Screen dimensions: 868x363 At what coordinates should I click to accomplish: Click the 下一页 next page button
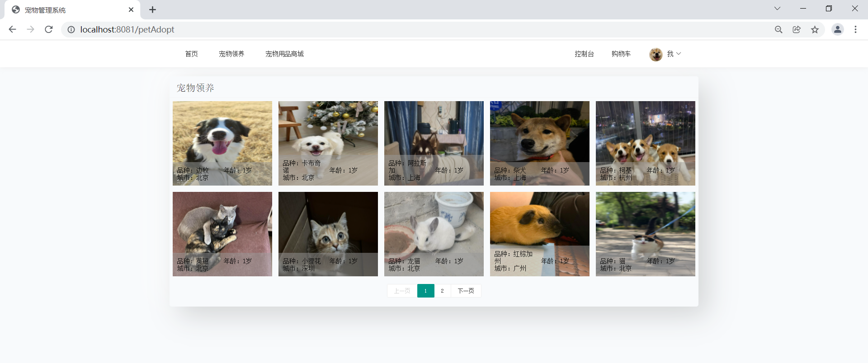click(x=466, y=291)
